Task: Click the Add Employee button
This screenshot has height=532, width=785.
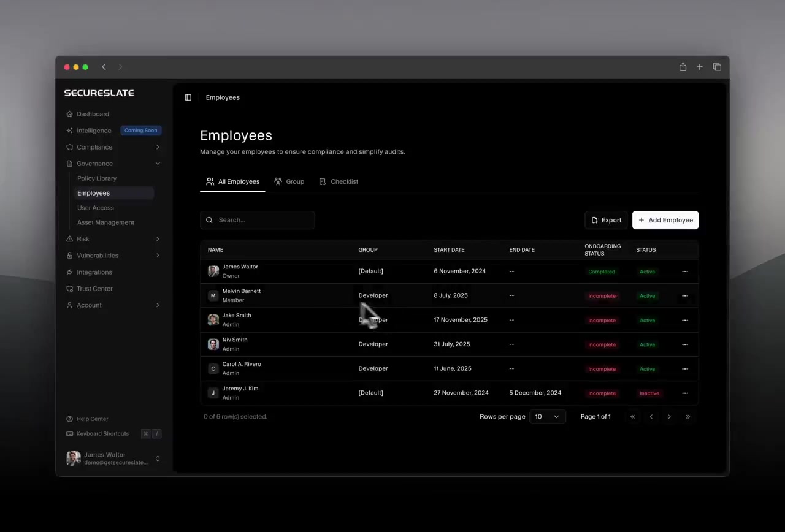Action: [665, 220]
